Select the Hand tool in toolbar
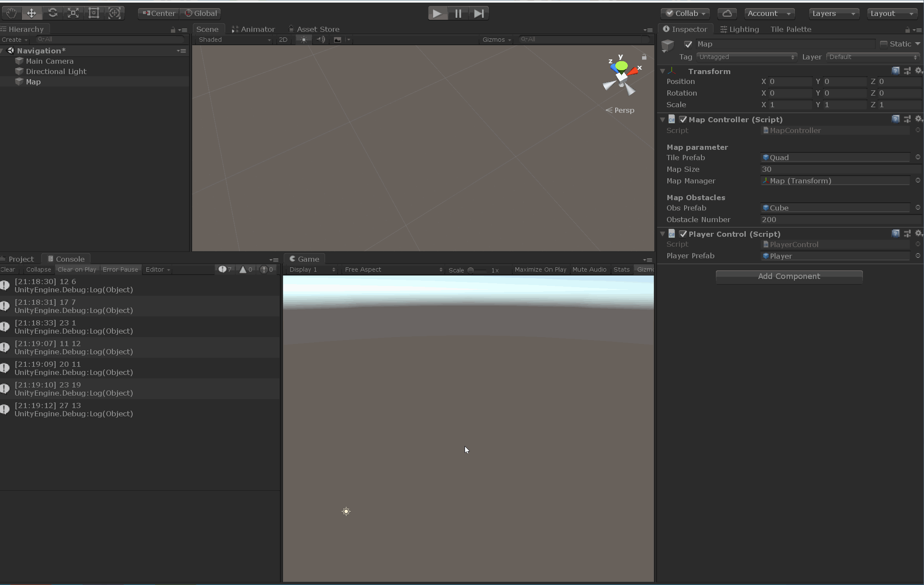The image size is (924, 585). click(11, 13)
